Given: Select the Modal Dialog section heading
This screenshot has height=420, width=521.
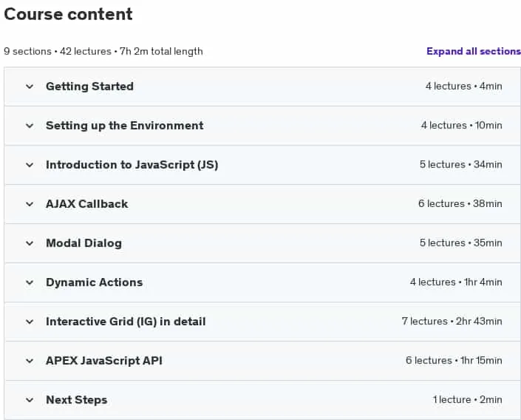Looking at the screenshot, I should [84, 243].
